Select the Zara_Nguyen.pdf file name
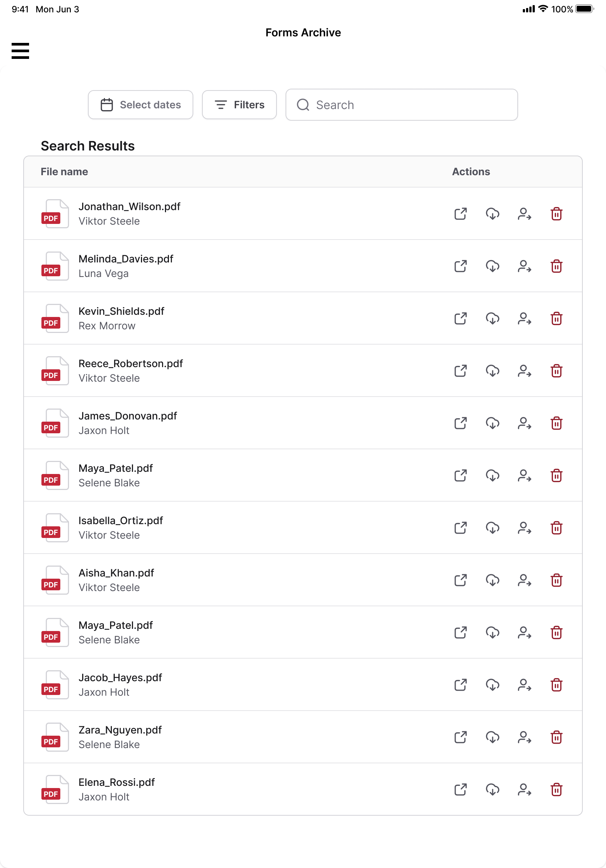606x868 pixels. pos(120,730)
